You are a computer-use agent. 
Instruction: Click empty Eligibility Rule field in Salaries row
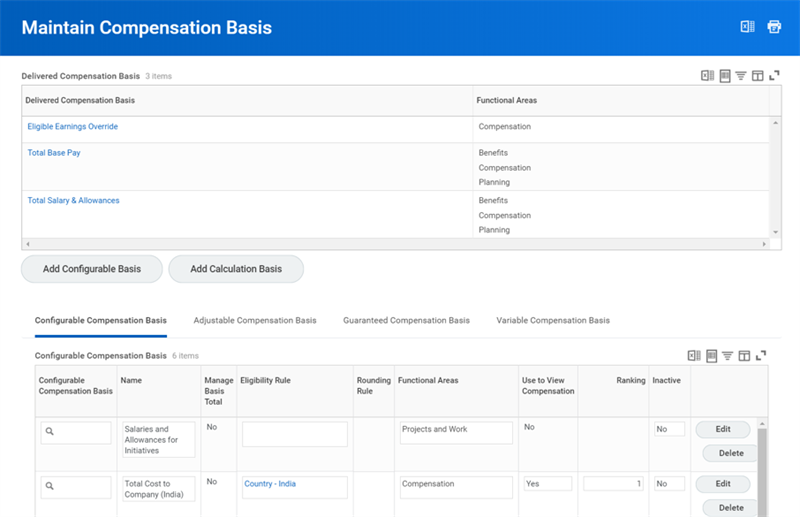coord(295,434)
